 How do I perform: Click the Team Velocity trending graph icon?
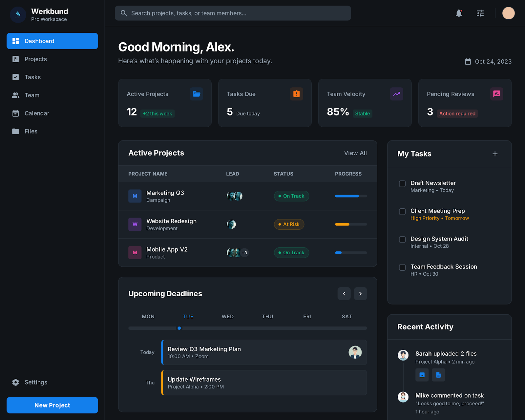[x=396, y=94]
